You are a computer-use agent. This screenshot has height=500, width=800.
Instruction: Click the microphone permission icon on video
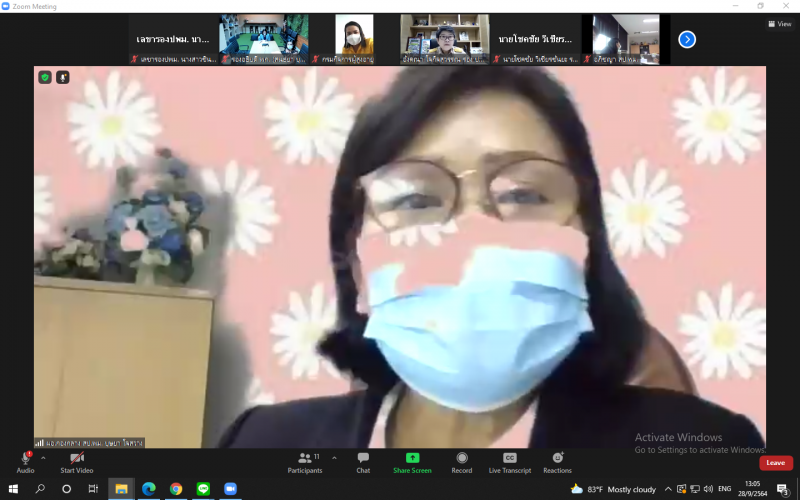(x=63, y=78)
